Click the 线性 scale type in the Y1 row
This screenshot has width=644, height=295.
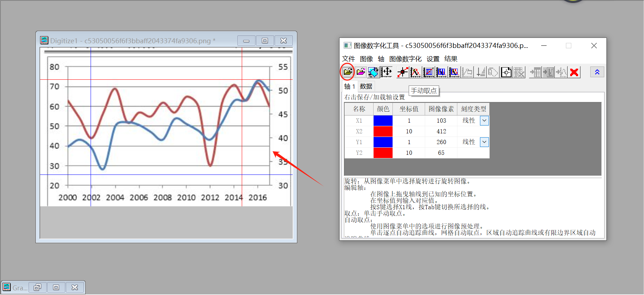[469, 142]
